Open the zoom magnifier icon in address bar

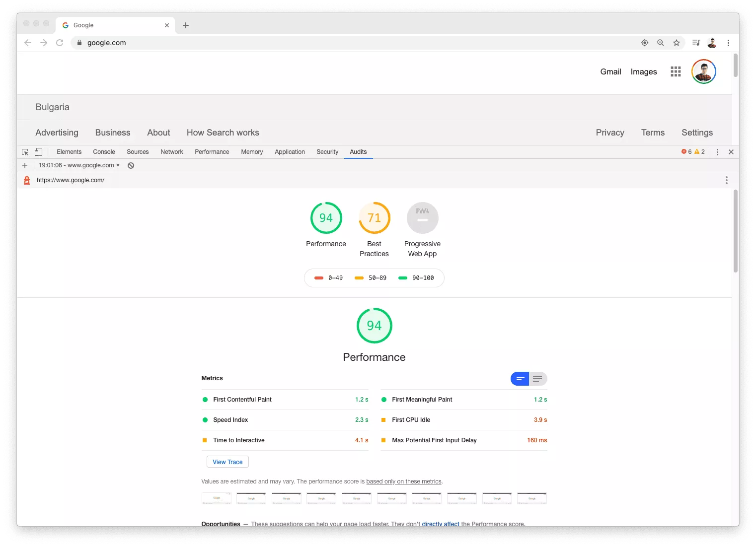[x=661, y=43]
